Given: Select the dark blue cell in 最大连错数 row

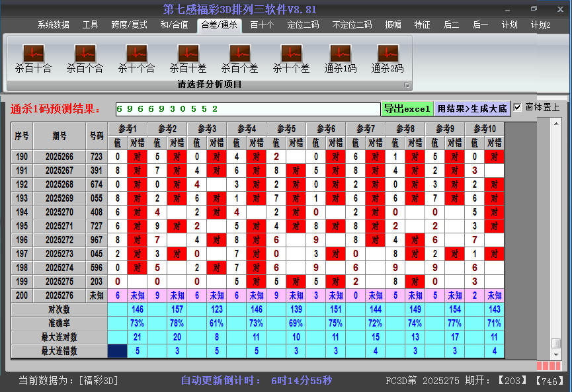Looking at the screenshot, I should [118, 351].
